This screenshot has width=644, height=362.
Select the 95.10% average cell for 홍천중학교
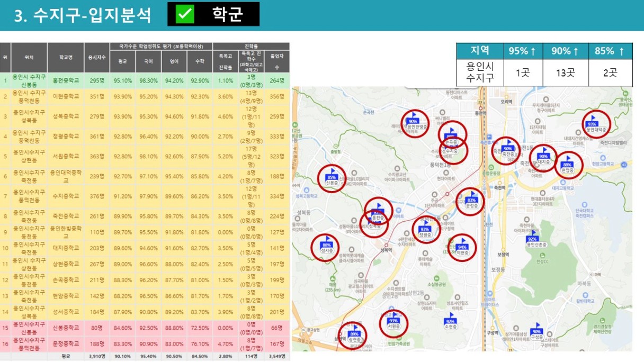point(123,80)
